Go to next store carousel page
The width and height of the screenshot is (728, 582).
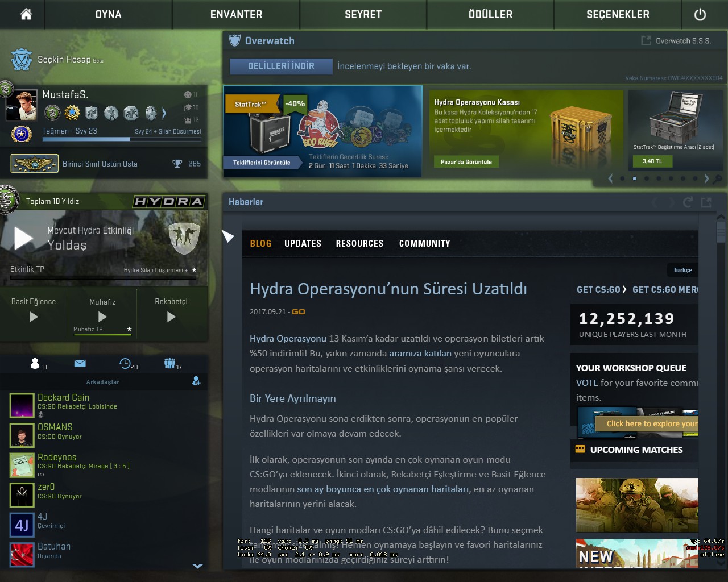point(707,178)
